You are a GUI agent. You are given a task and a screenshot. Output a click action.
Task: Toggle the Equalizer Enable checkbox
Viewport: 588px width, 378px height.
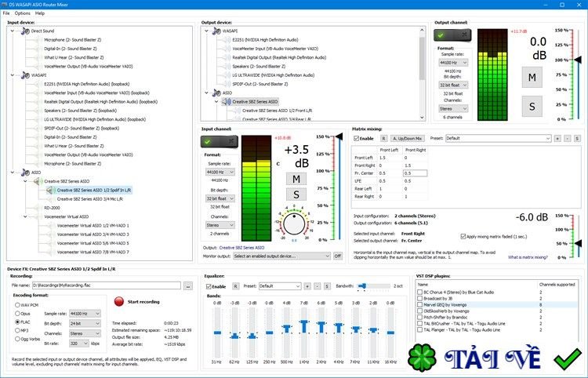click(x=209, y=286)
